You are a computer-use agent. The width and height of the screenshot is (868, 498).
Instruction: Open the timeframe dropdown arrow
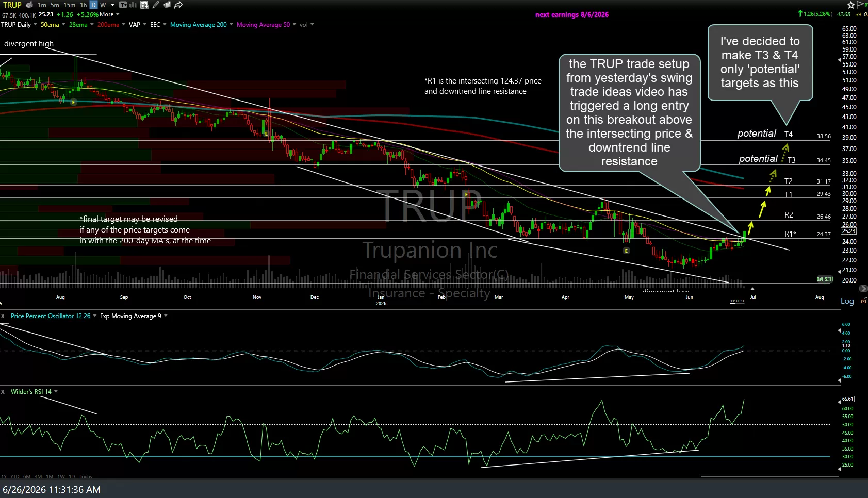pos(112,5)
